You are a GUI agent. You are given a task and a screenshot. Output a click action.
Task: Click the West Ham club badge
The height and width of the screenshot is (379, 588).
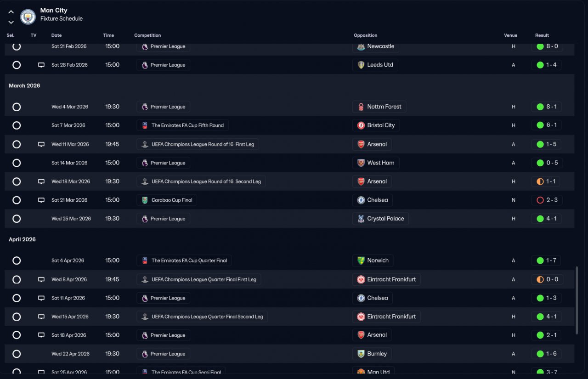pos(361,163)
